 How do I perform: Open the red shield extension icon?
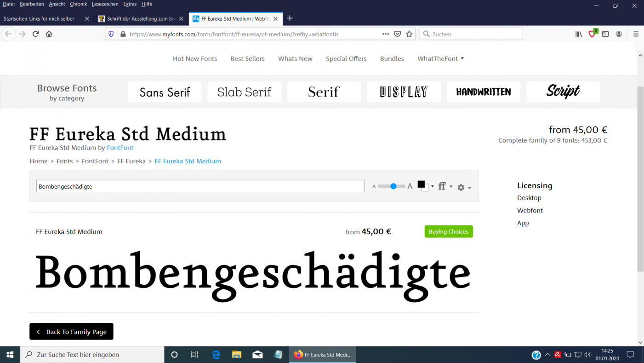(593, 34)
